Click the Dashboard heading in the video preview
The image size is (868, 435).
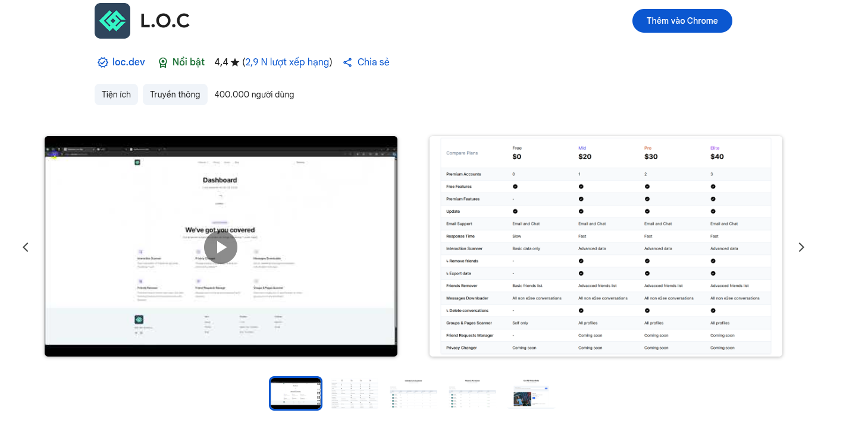tap(220, 180)
